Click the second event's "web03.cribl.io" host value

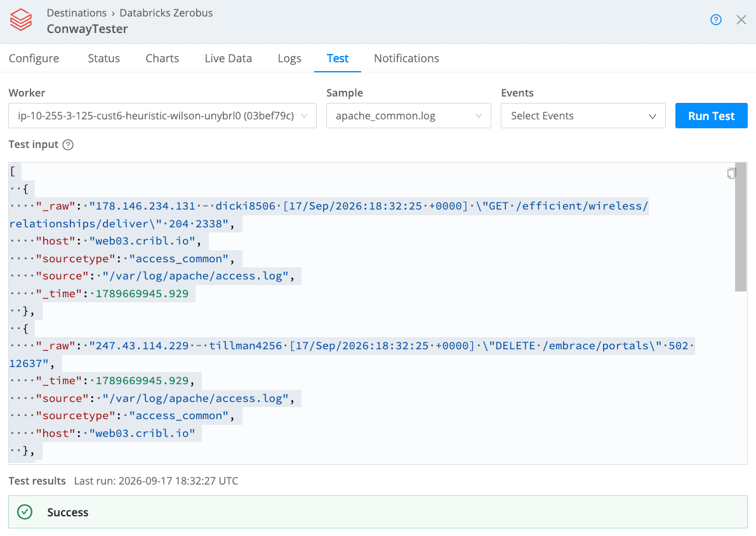coord(142,433)
